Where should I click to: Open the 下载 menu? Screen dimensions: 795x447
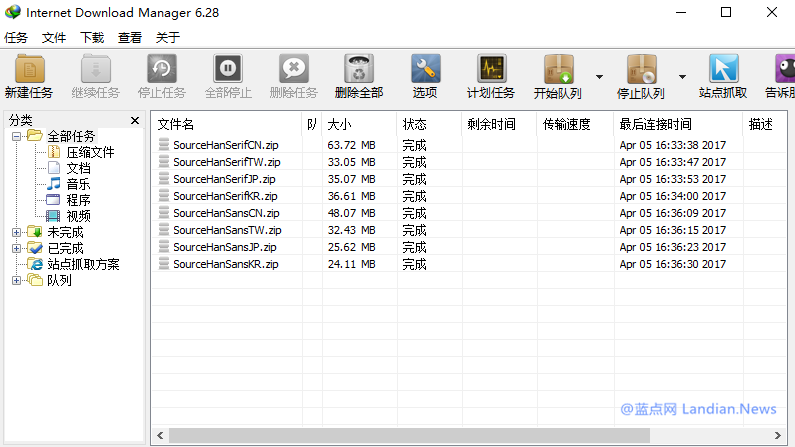pyautogui.click(x=92, y=38)
